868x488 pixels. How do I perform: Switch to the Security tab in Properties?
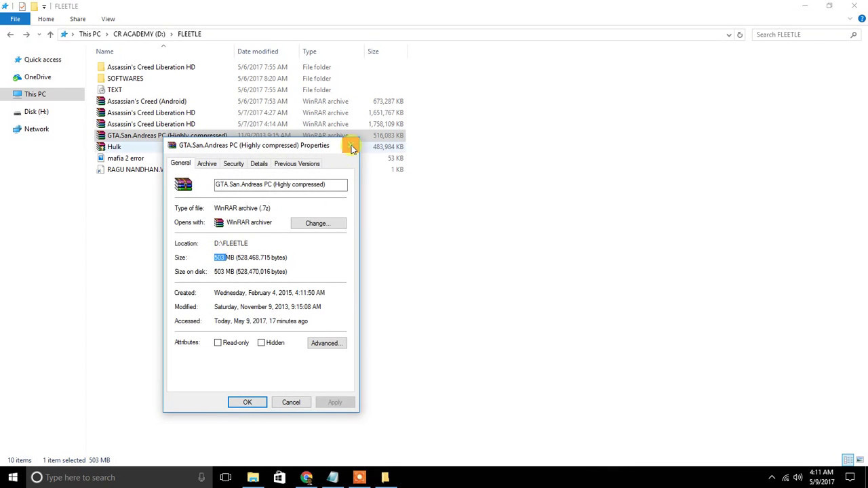tap(233, 163)
